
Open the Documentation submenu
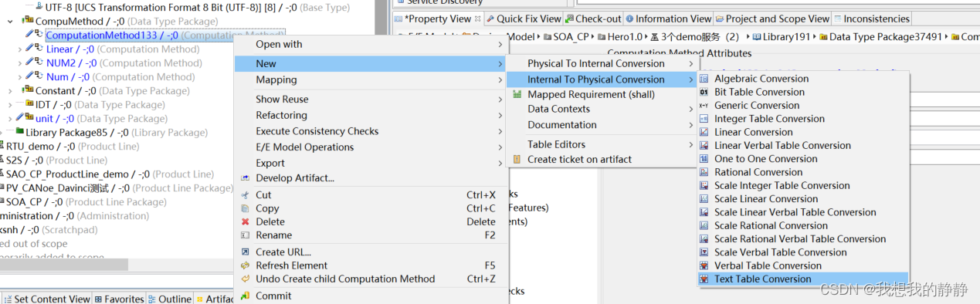point(602,124)
